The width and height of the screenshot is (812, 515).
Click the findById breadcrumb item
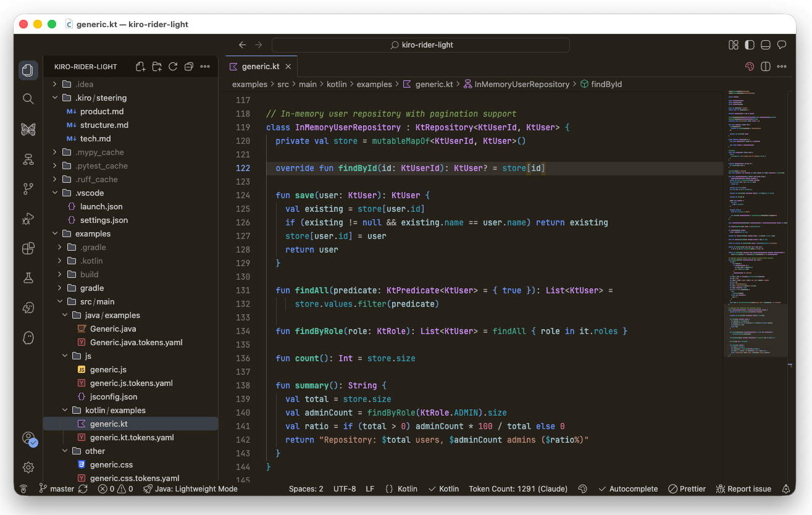pyautogui.click(x=601, y=84)
